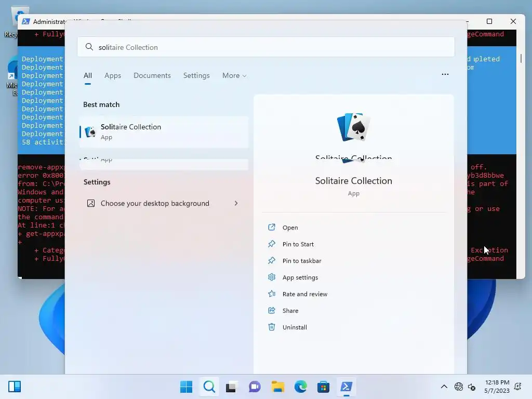
Task: Launch Microsoft Edge from the taskbar
Action: pos(300,387)
